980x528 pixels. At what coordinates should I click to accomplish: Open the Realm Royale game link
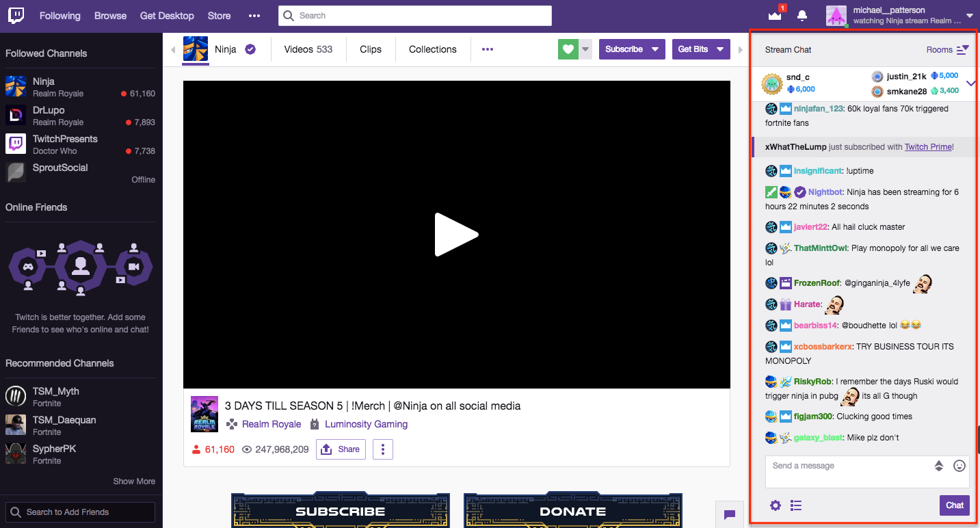272,424
